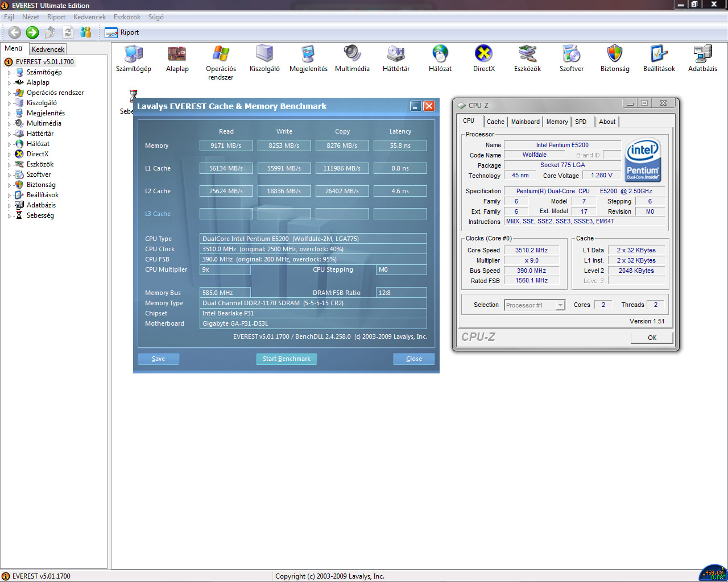Open the Kedvencek menu
Screen dimensions: 728x582
(x=89, y=17)
